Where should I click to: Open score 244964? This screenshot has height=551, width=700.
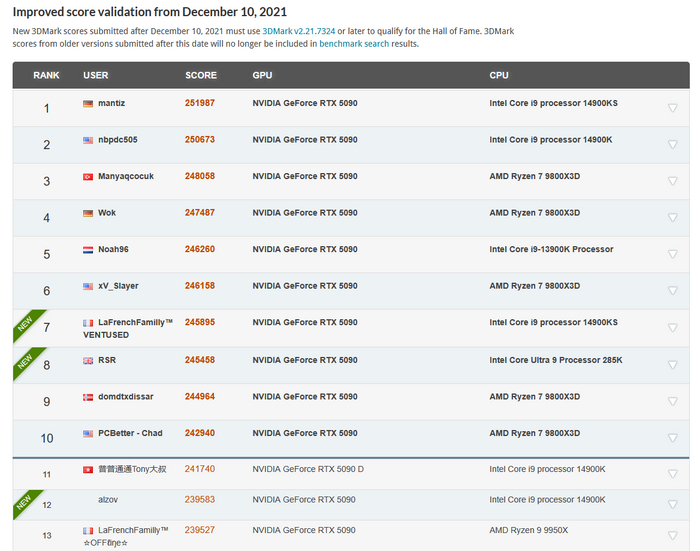coord(200,397)
